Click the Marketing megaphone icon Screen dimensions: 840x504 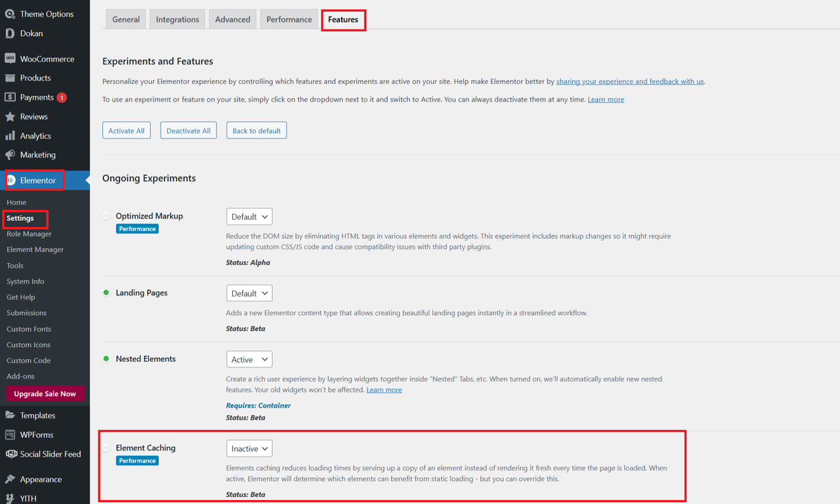[10, 155]
